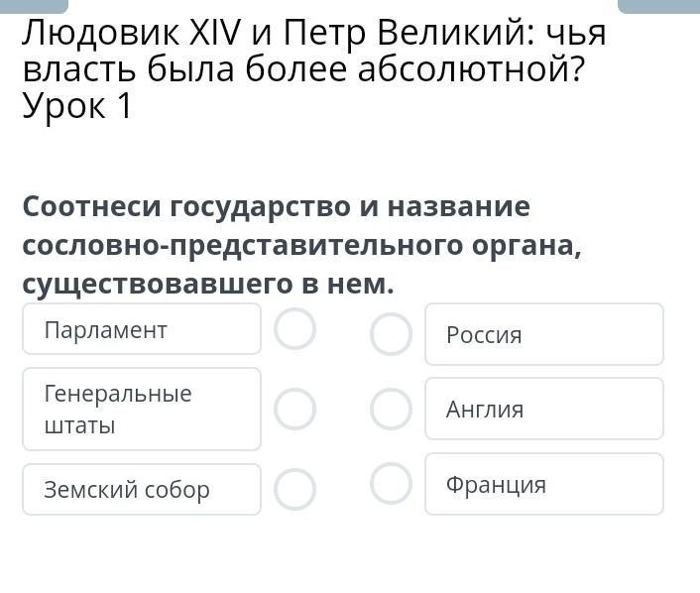Click the Генеральные штаты answer card
Image resolution: width=700 pixels, height=593 pixels.
(x=142, y=409)
